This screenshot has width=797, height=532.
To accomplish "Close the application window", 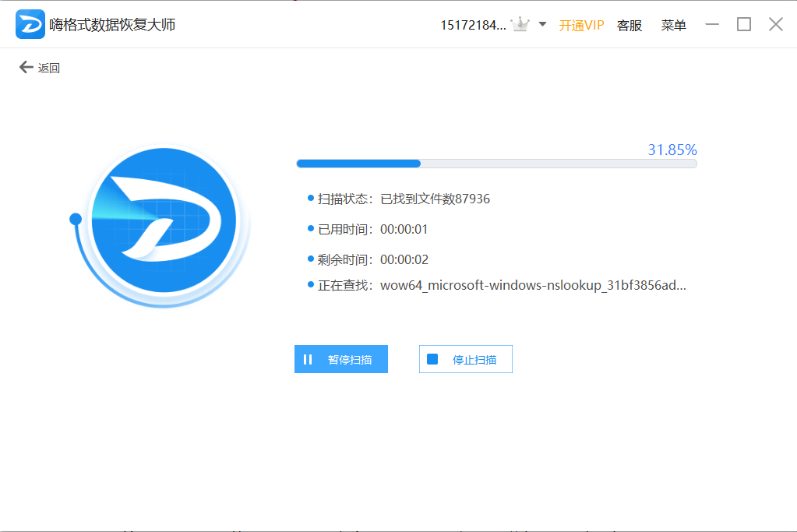I will 776,24.
